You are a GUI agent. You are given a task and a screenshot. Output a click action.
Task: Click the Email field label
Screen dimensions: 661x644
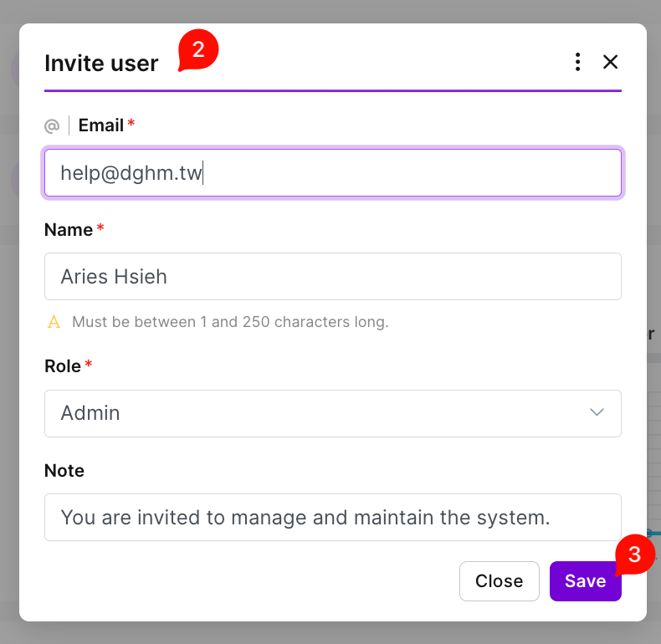101,125
